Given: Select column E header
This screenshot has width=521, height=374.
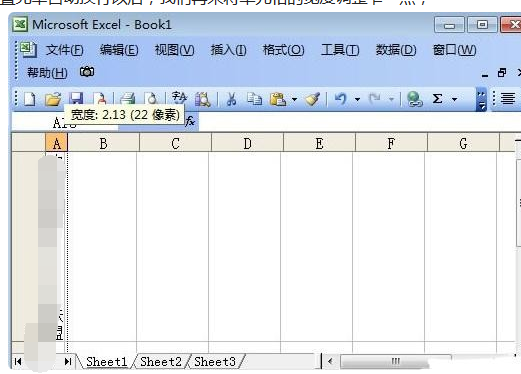Looking at the screenshot, I should point(320,143).
